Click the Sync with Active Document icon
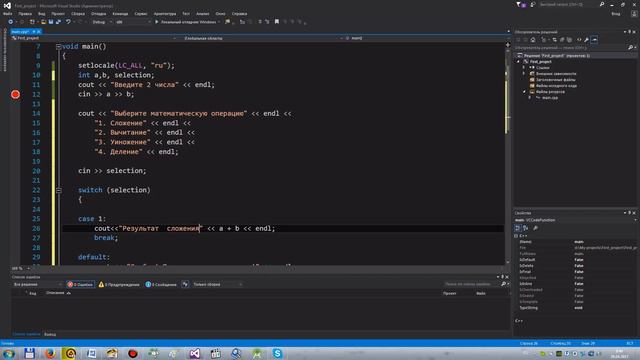 [554, 40]
